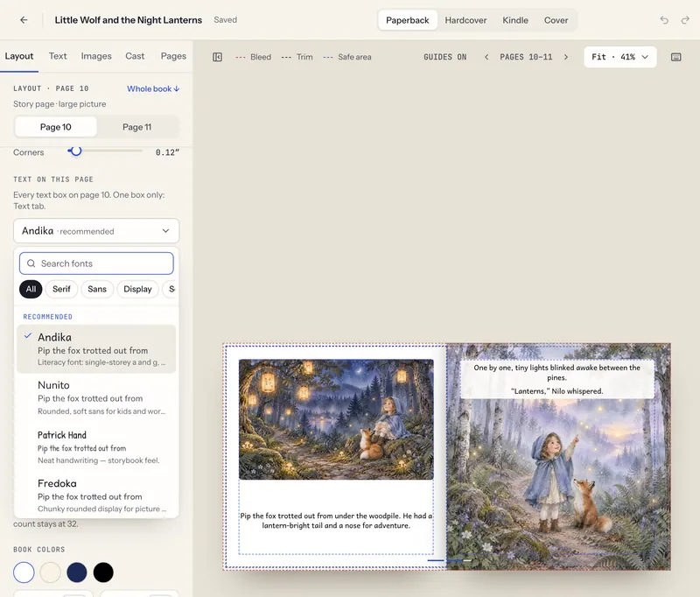
Task: Select the Kindle format
Action: (515, 20)
